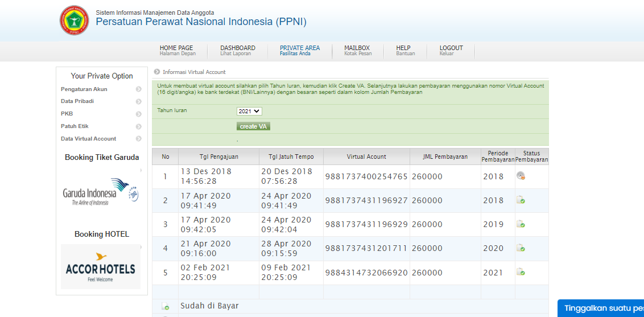Click the JML Pembayaran column header
This screenshot has width=644, height=317.
point(445,157)
